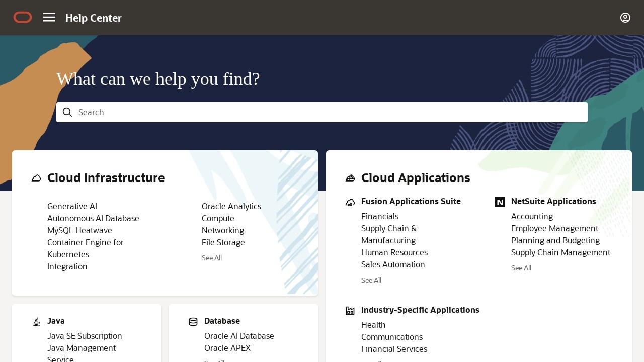Click the search magnifier icon
This screenshot has width=644, height=362.
coord(67,112)
